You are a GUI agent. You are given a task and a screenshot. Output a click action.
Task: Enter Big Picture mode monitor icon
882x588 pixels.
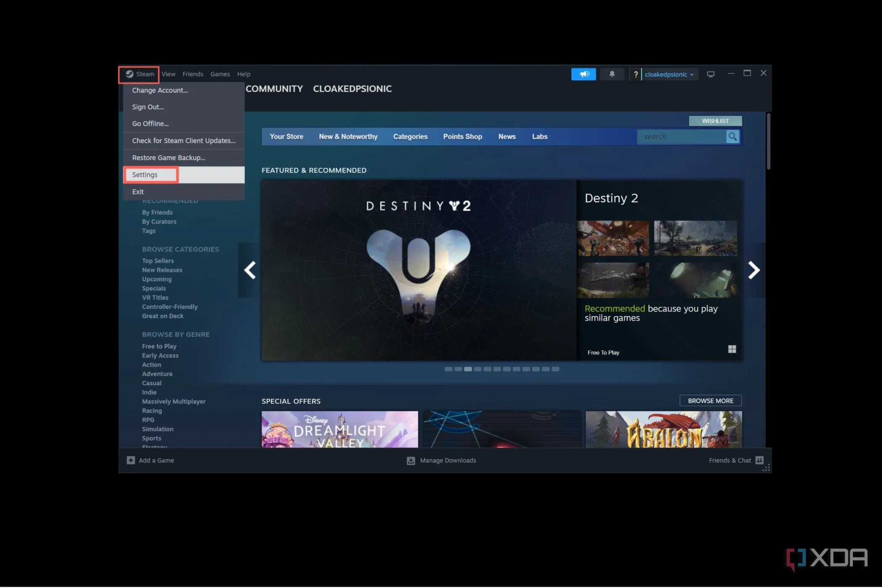click(x=711, y=74)
